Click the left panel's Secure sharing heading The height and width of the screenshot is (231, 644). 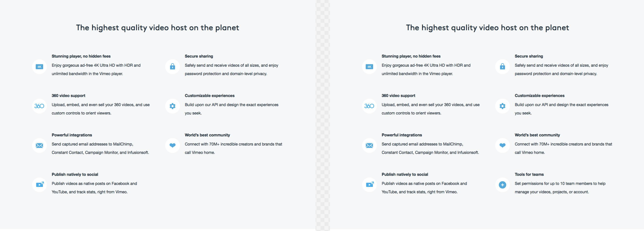click(x=199, y=56)
